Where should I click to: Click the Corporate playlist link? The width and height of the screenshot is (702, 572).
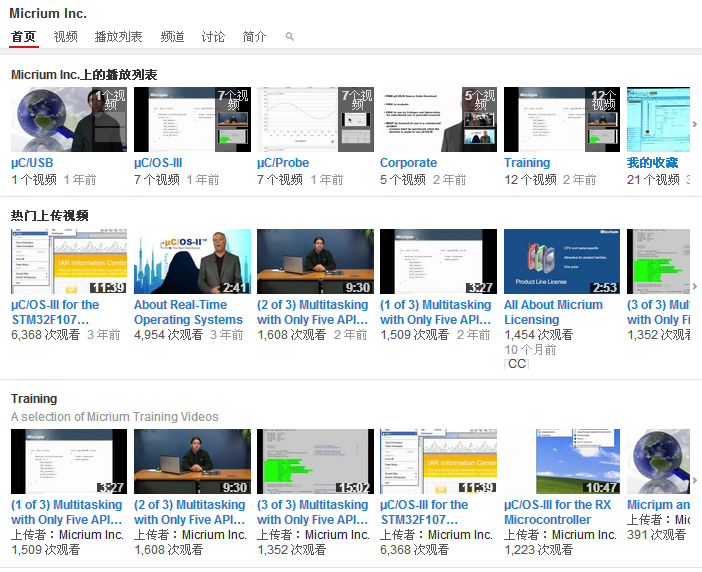click(x=408, y=163)
